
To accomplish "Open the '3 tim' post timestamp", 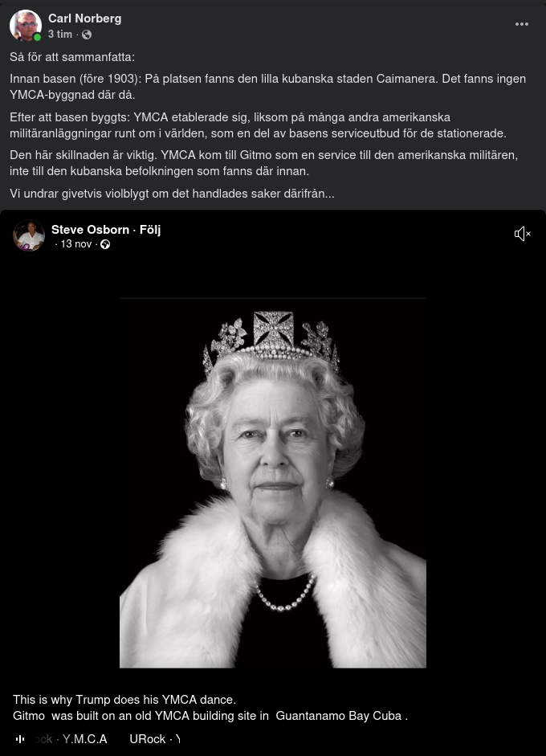I will point(59,35).
